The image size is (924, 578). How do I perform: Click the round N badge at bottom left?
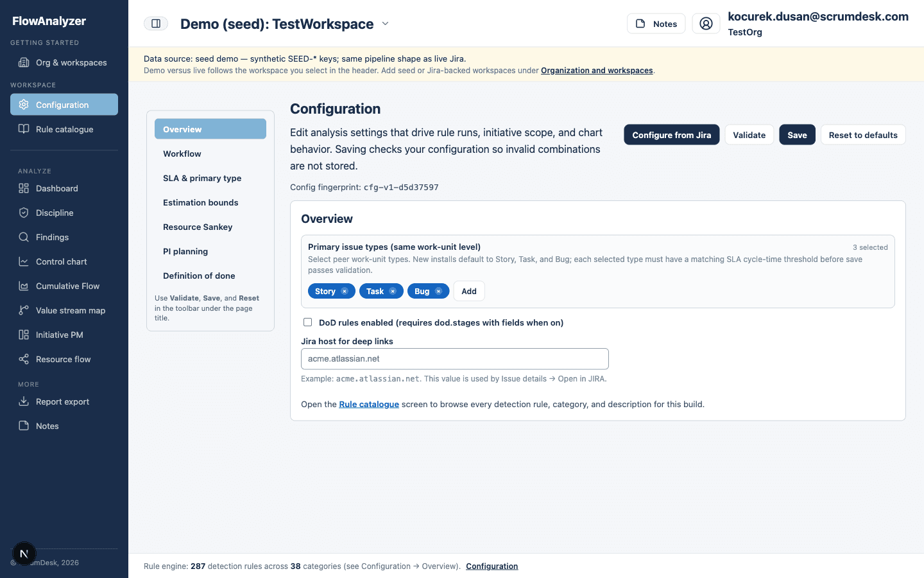click(24, 554)
